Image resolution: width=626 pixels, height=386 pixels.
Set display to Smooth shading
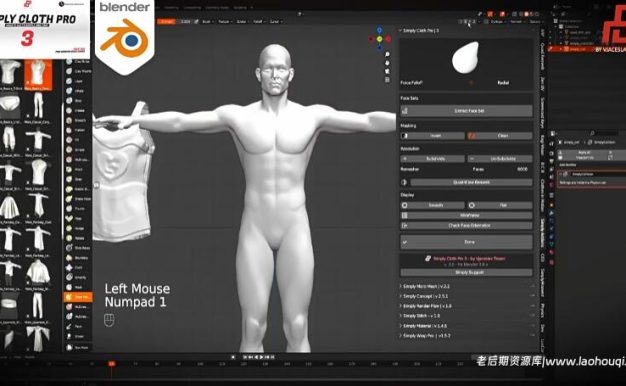point(433,205)
